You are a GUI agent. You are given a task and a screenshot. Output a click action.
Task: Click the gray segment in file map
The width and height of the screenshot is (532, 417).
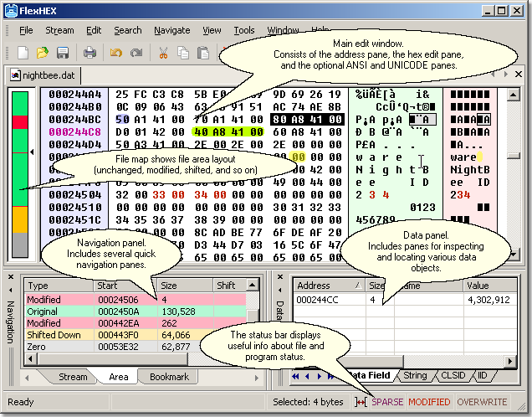click(20, 245)
